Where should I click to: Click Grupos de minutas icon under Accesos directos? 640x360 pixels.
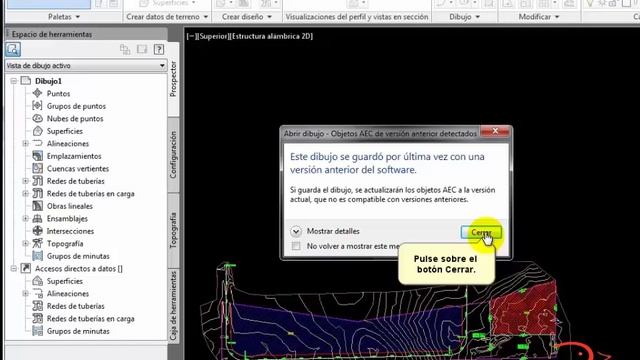pyautogui.click(x=38, y=331)
